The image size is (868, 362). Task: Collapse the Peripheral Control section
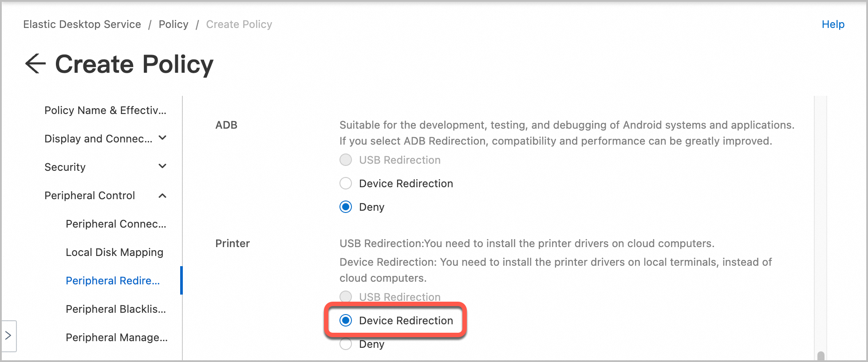click(163, 195)
